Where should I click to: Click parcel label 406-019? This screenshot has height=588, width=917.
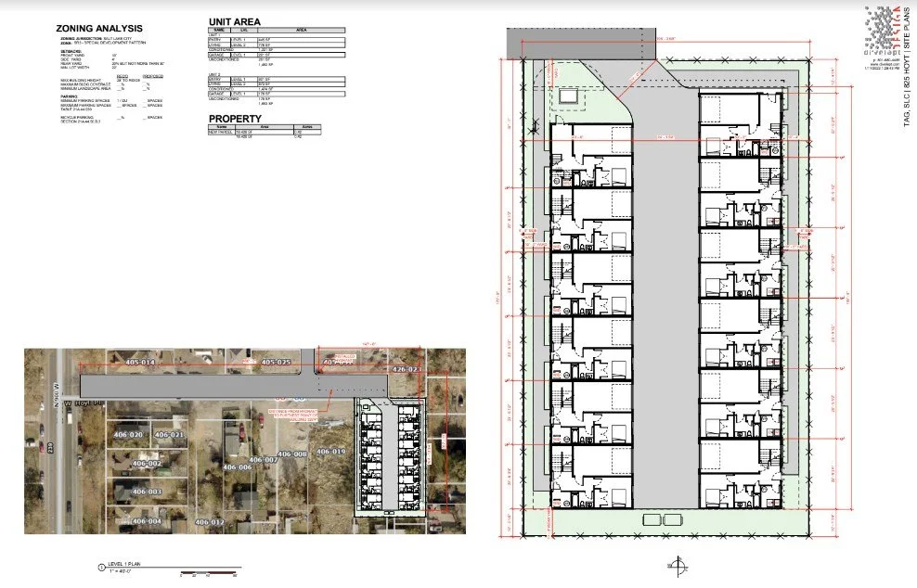click(331, 452)
